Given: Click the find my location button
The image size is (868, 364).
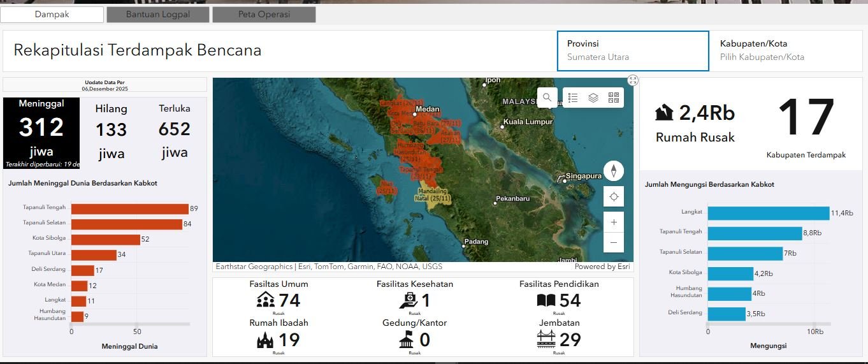Looking at the screenshot, I should (x=614, y=197).
